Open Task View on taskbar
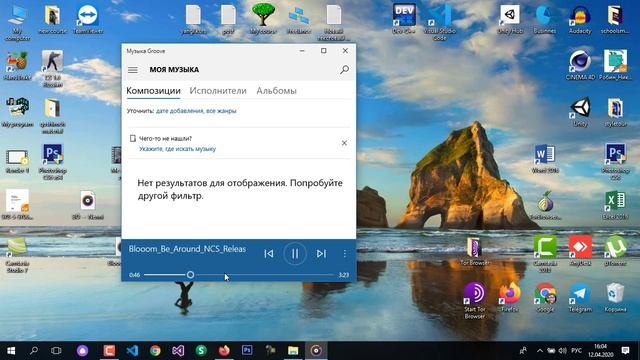The image size is (640, 360). pos(56,351)
